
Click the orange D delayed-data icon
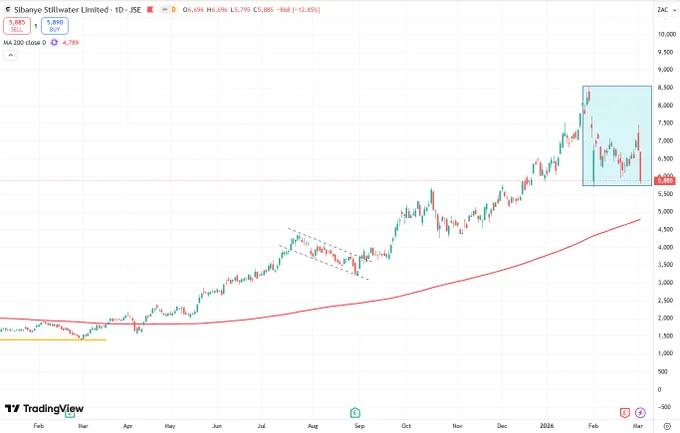173,10
